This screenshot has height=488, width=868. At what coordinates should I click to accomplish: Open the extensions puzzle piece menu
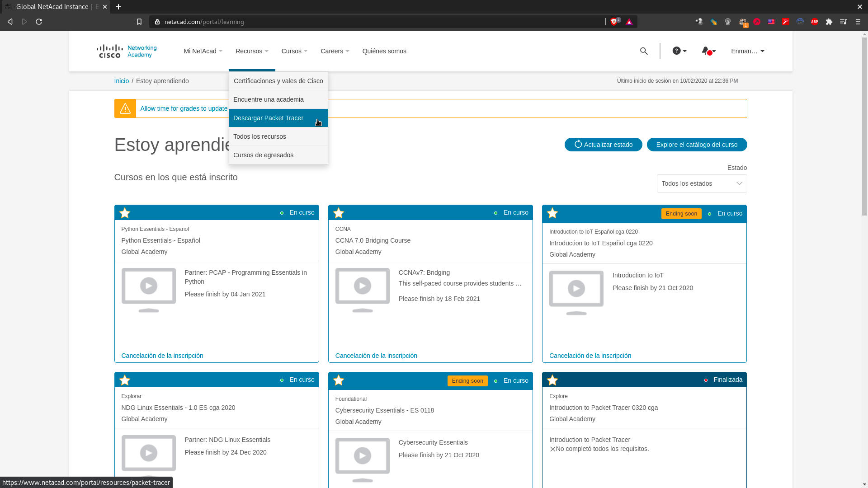click(829, 22)
